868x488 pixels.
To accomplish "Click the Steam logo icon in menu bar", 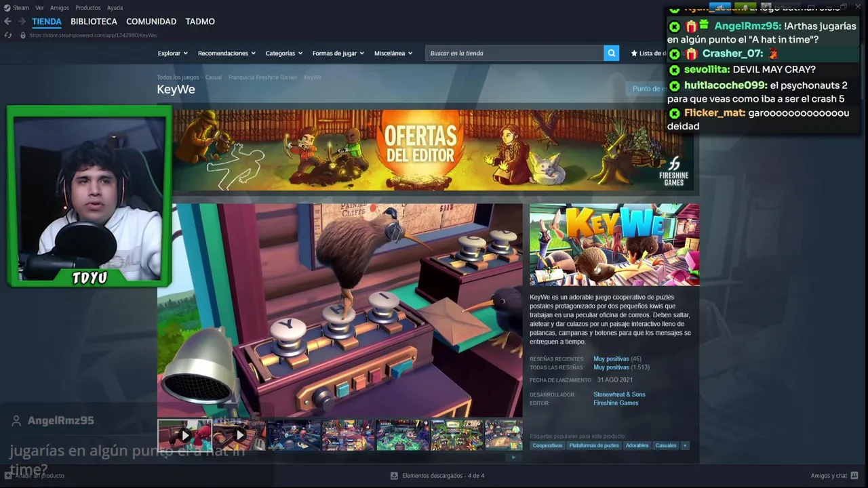I will pyautogui.click(x=7, y=7).
